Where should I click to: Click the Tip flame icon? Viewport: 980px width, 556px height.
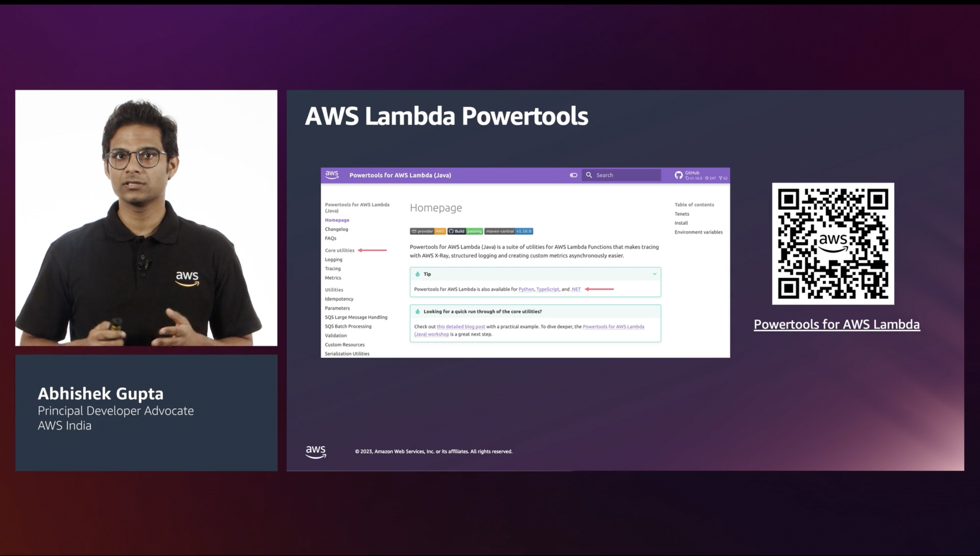click(x=417, y=274)
